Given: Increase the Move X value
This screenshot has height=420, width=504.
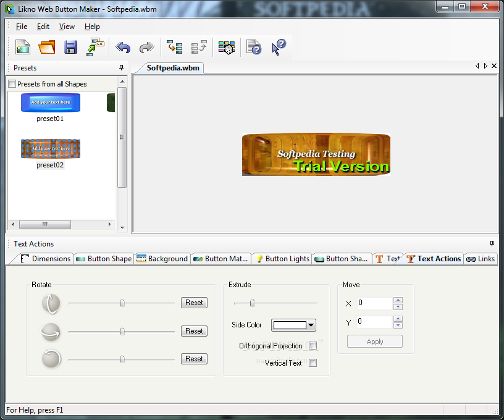Looking at the screenshot, I should [398, 300].
